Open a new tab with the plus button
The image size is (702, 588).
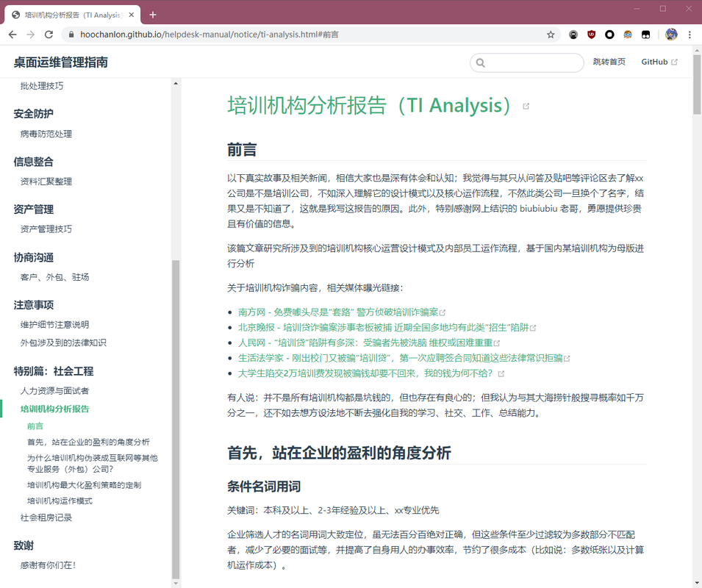click(x=153, y=15)
